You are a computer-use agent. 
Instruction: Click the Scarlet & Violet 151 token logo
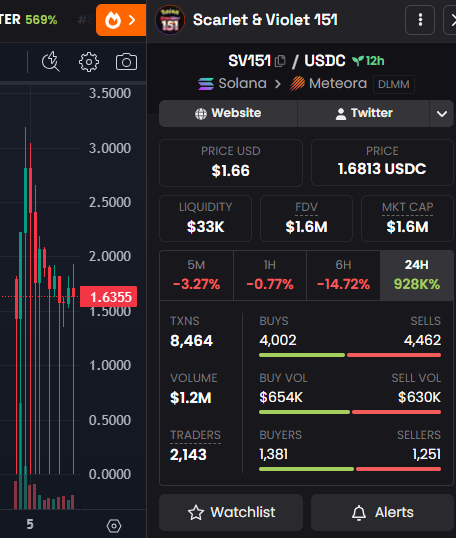[x=170, y=20]
